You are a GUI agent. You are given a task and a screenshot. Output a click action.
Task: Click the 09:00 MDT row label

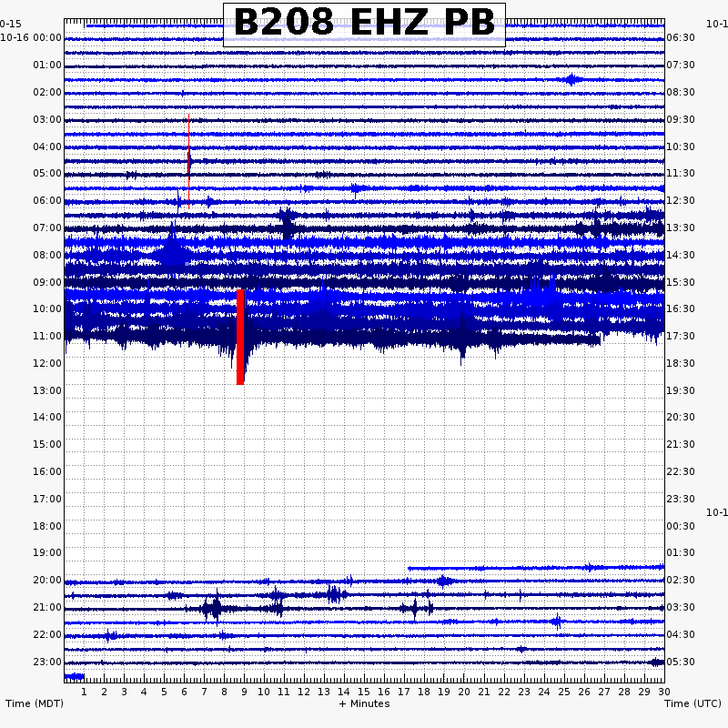(x=47, y=283)
